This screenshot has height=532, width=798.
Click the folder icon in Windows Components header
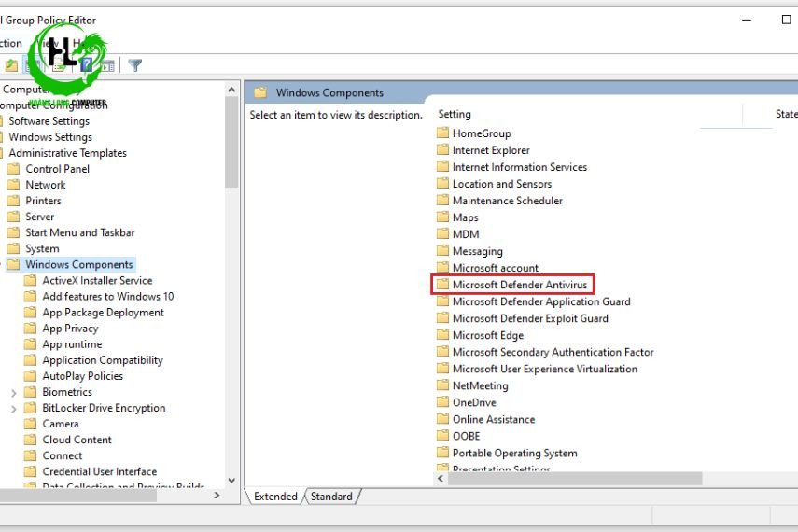260,92
